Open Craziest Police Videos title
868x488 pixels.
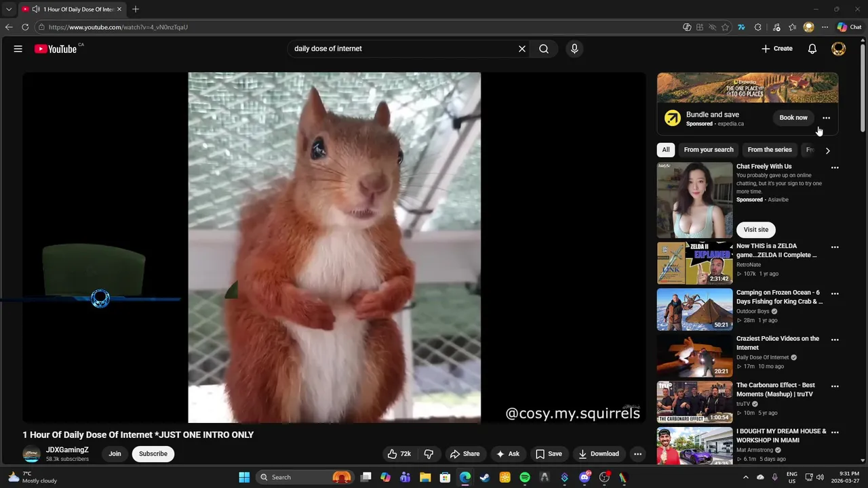click(778, 343)
